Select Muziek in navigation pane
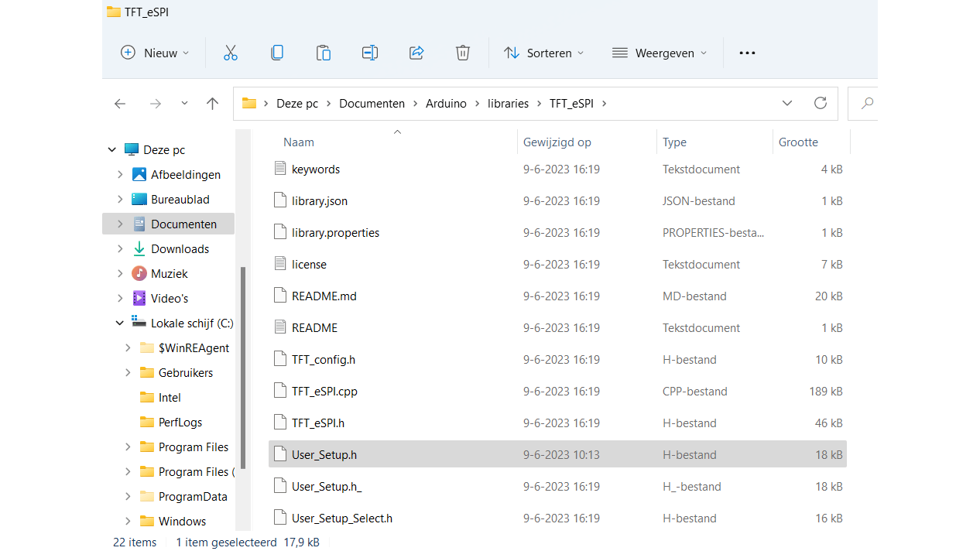Screen dimensions: 980x551 (170, 274)
